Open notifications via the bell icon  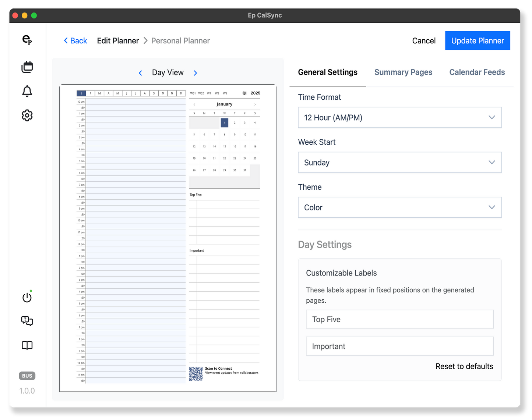tap(27, 91)
